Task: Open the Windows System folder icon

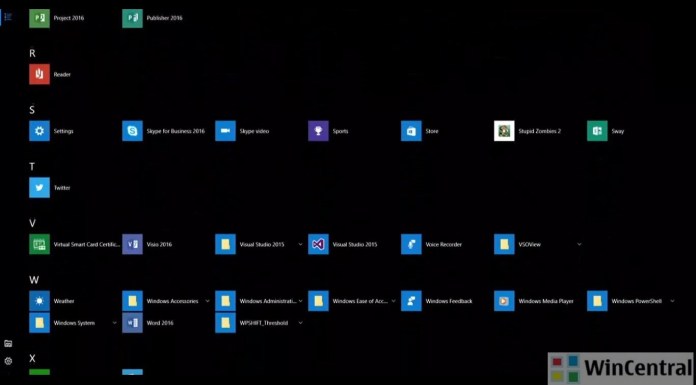Action: pos(40,323)
